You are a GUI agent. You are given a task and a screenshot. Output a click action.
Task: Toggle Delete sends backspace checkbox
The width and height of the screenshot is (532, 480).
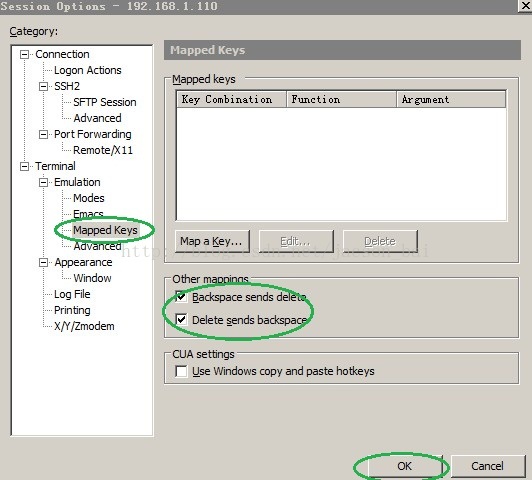[181, 320]
